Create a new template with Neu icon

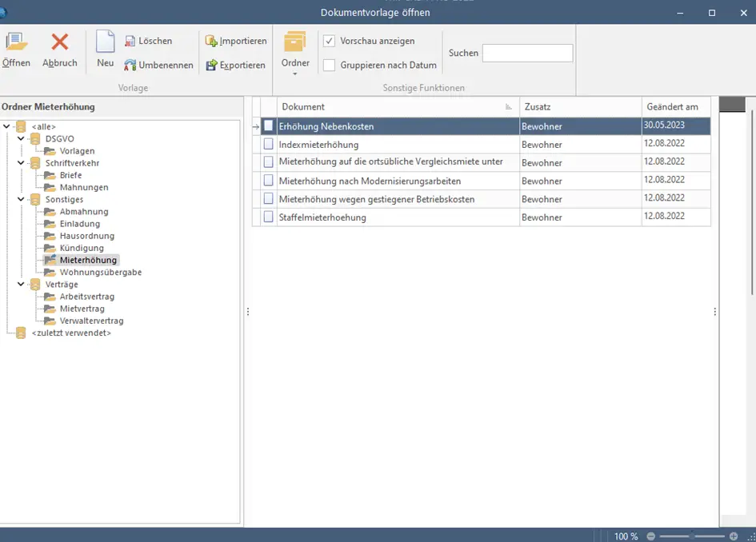105,42
